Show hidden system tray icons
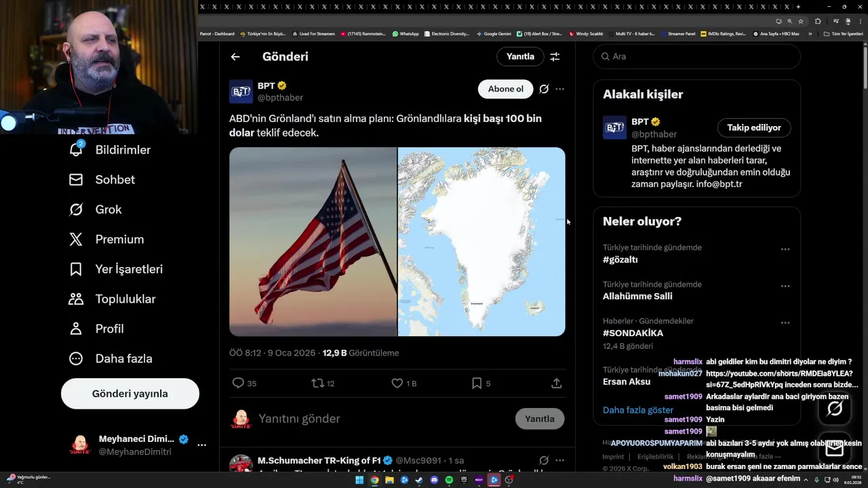868x488 pixels. coord(806,480)
